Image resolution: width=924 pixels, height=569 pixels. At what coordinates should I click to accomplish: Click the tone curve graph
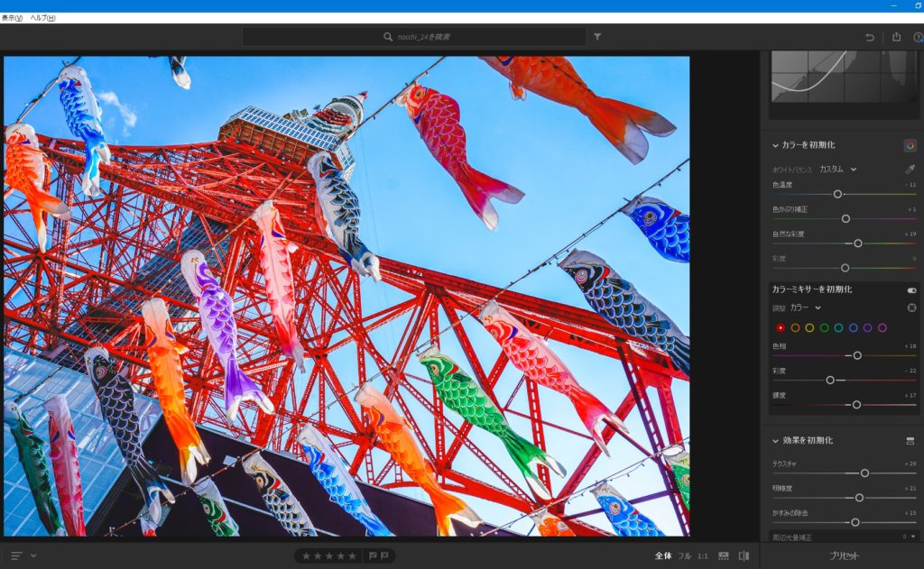click(844, 77)
